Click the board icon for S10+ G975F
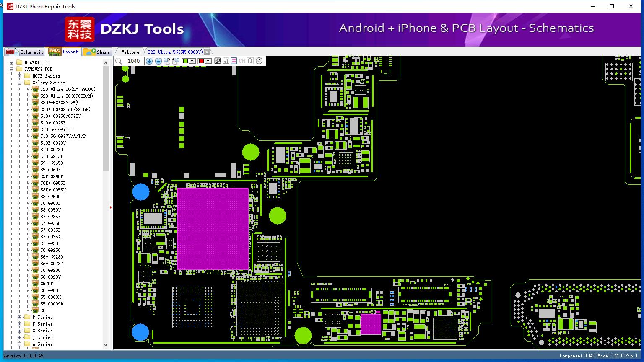Image resolution: width=644 pixels, height=362 pixels. [x=35, y=123]
